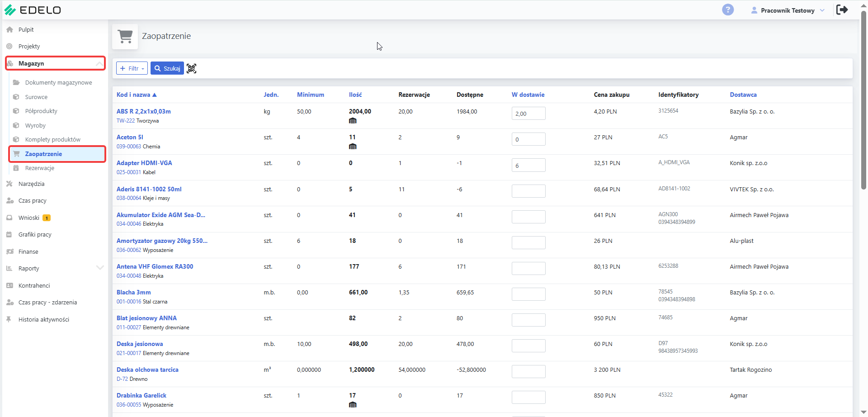
Task: Open Dokumenty magazynowe in the sidebar
Action: 58,82
